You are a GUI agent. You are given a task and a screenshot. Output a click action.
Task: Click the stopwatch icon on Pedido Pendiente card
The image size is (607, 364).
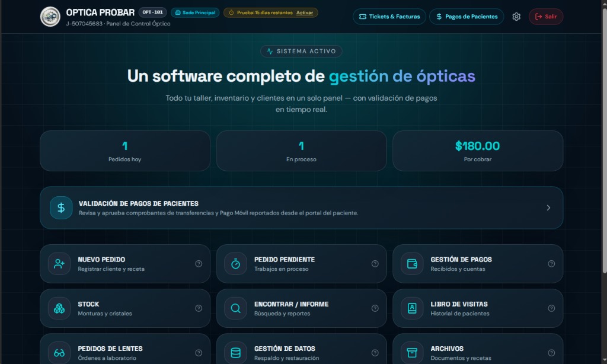[235, 264]
